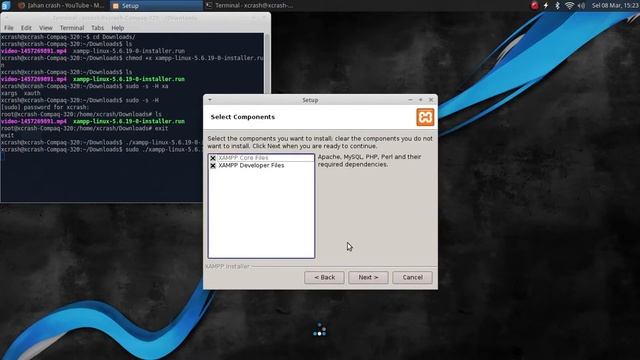Select the XAMPP Developer Files list label
This screenshot has width=640, height=360.
click(x=251, y=165)
